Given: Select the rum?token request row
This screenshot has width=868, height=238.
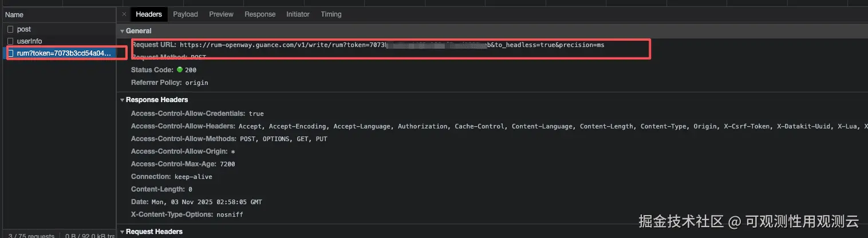Looking at the screenshot, I should click(63, 53).
